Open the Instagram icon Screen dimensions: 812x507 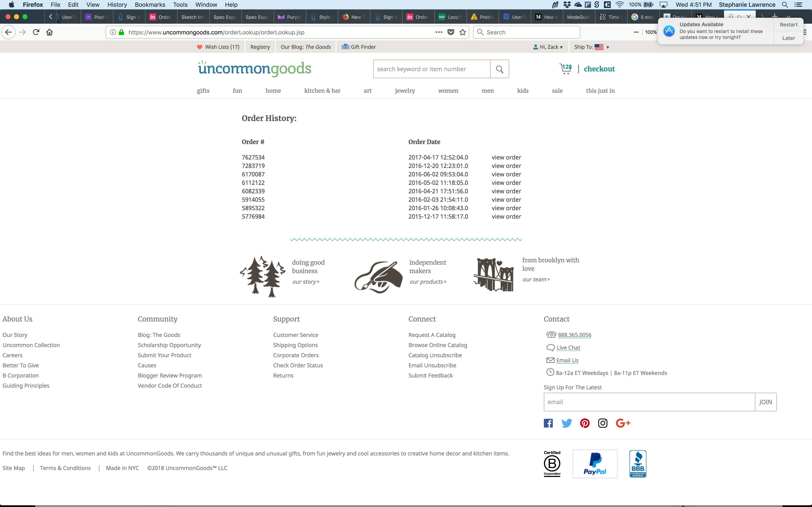click(603, 423)
